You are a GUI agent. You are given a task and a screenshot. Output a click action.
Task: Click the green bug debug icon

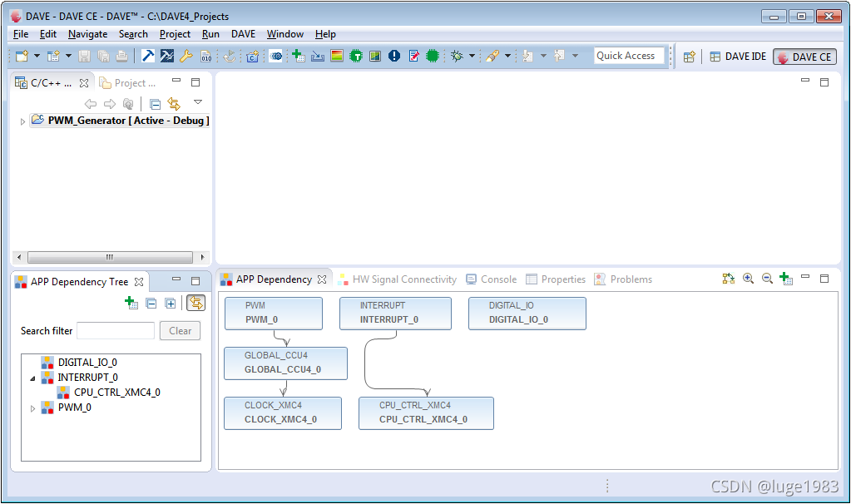coord(457,56)
